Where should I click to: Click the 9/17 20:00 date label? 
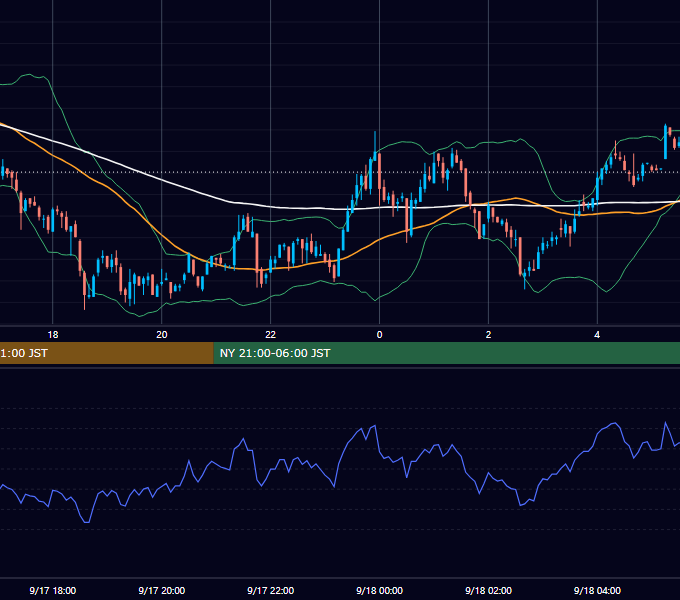(x=162, y=590)
